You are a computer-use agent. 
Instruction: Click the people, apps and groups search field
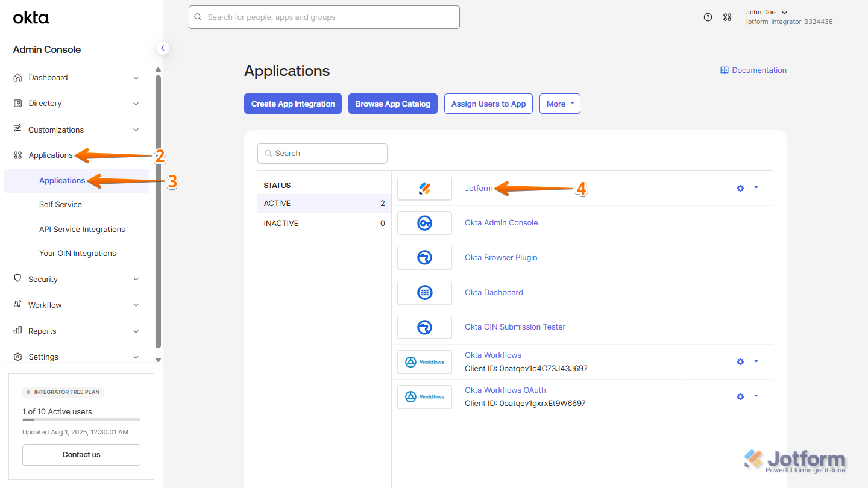[x=324, y=17]
